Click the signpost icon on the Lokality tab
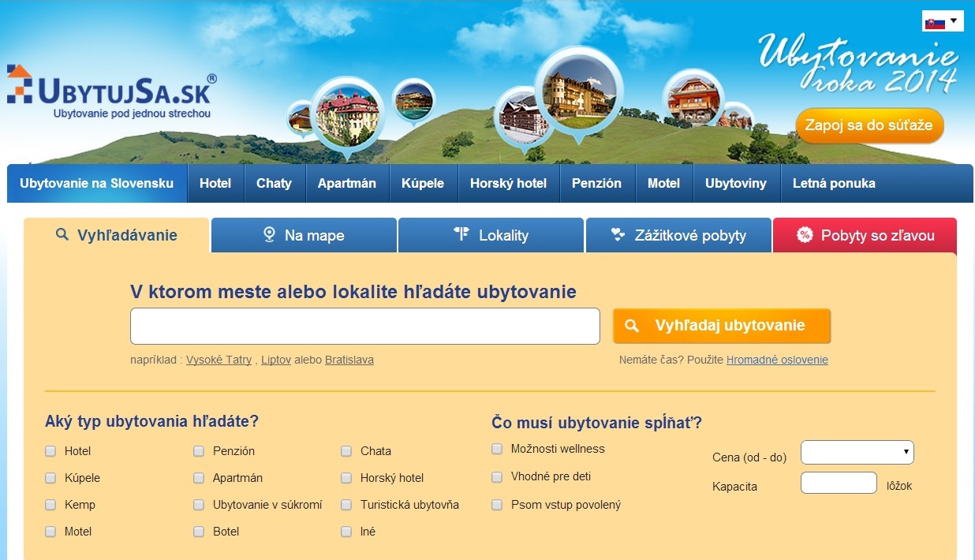Viewport: 975px width, 560px height. click(x=461, y=234)
